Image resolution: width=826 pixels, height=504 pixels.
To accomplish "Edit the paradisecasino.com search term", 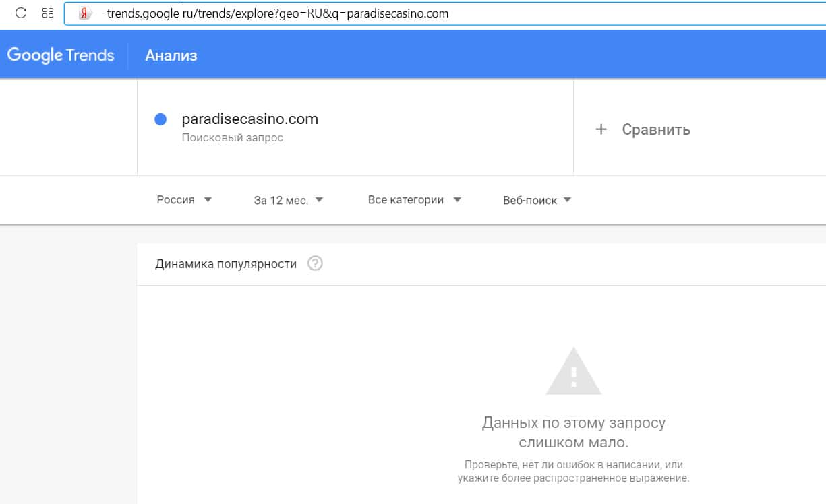I will pos(250,119).
